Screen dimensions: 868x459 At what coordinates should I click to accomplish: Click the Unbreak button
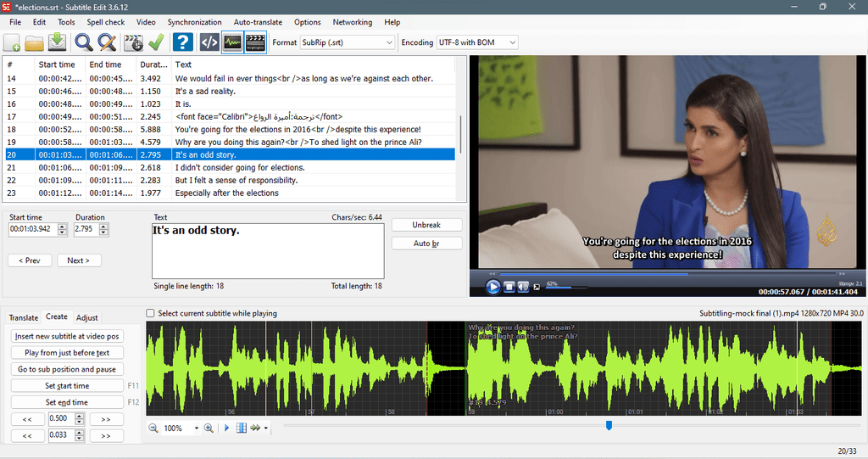pyautogui.click(x=427, y=225)
